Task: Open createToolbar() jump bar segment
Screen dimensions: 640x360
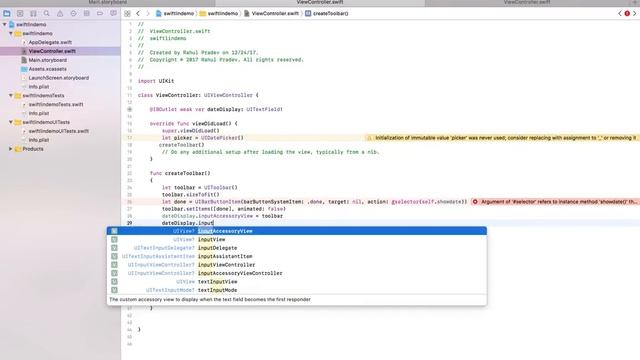Action: [327, 13]
